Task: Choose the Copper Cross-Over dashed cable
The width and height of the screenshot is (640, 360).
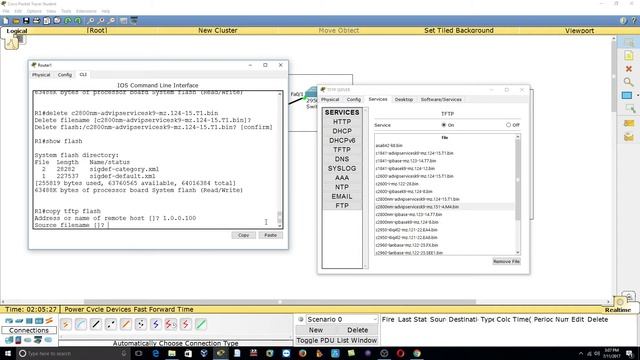Action: click(111, 324)
